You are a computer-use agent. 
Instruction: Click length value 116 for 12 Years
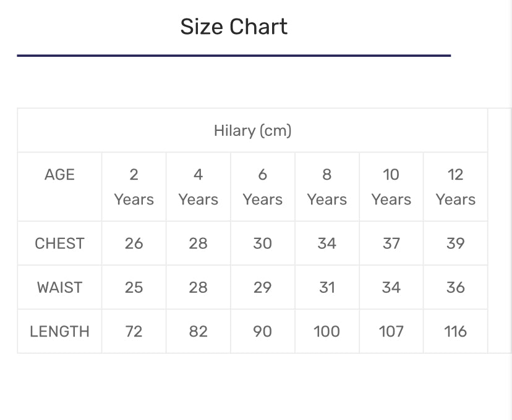point(455,332)
